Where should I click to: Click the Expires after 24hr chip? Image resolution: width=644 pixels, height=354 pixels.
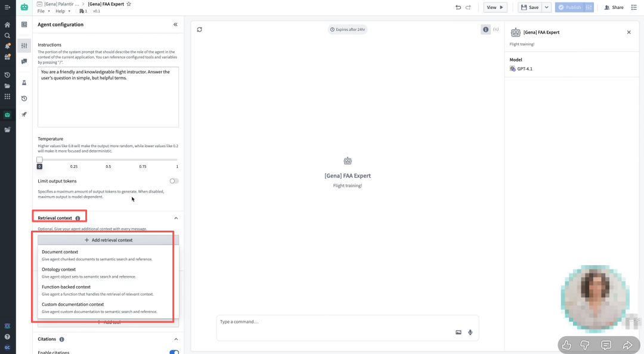point(348,30)
